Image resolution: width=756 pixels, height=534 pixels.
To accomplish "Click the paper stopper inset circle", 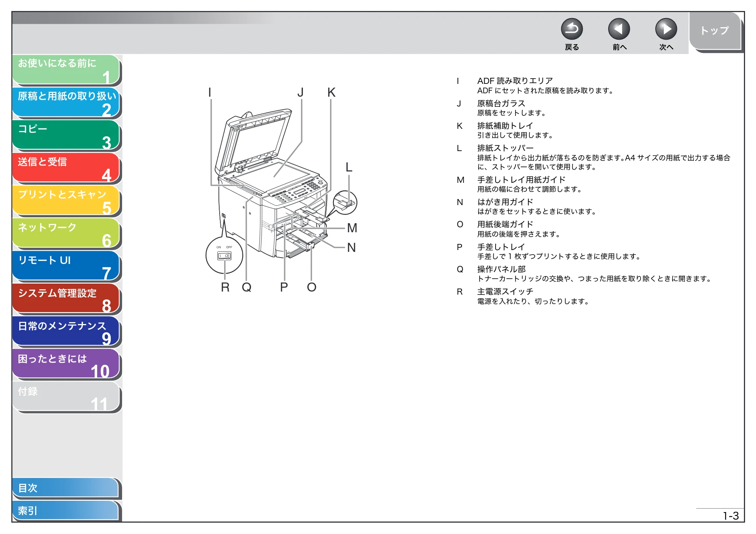I will [345, 202].
